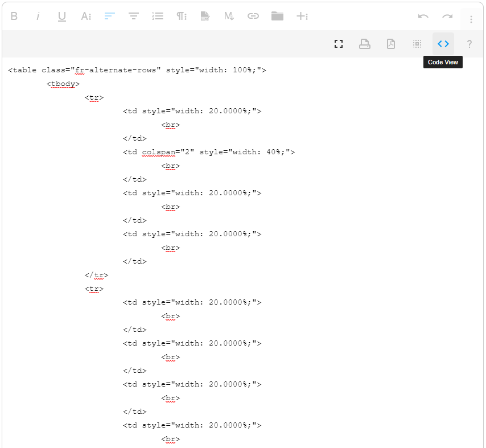
Task: Apply an ordered list
Action: point(158,16)
